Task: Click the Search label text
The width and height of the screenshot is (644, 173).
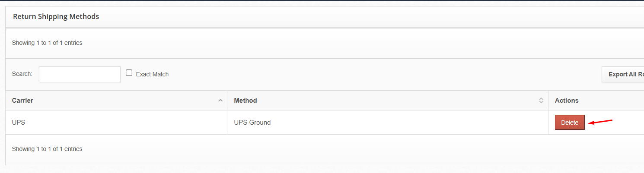Action: [22, 74]
